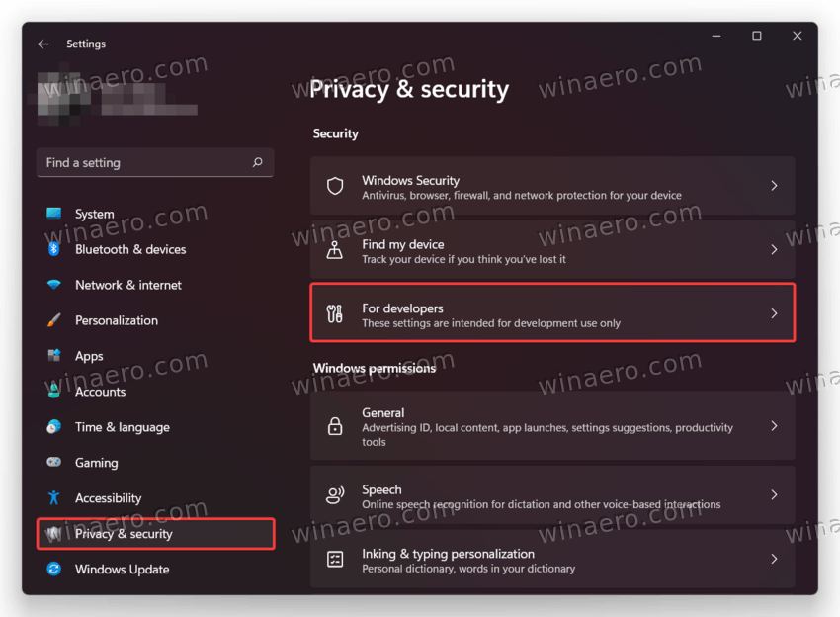Click the Accounts icon
This screenshot has width=840, height=617.
54,392
